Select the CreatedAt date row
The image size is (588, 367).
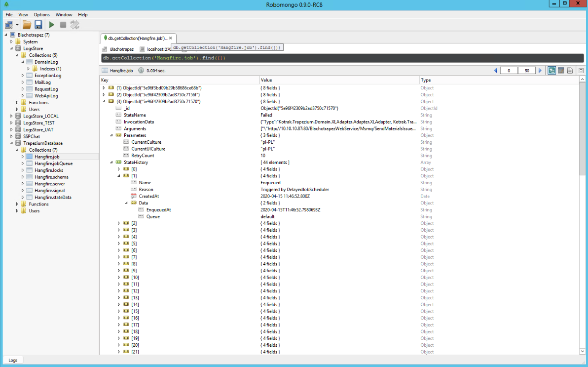coord(339,196)
